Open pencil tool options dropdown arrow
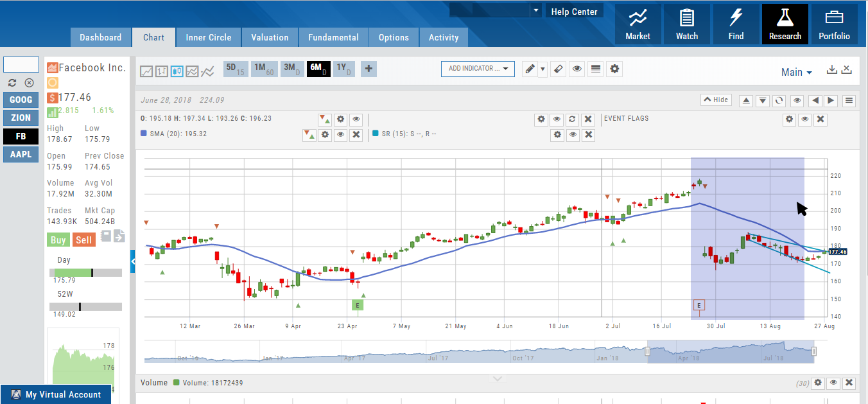The height and width of the screenshot is (404, 868). 542,69
